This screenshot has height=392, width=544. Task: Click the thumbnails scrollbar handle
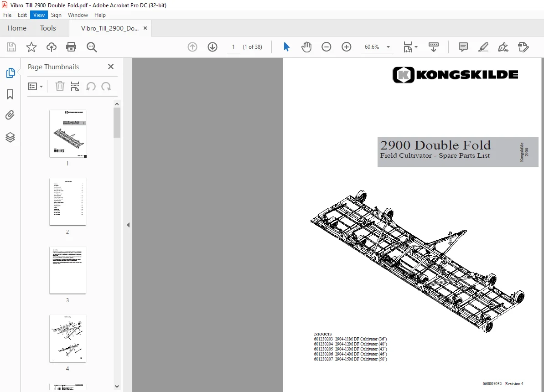[117, 123]
